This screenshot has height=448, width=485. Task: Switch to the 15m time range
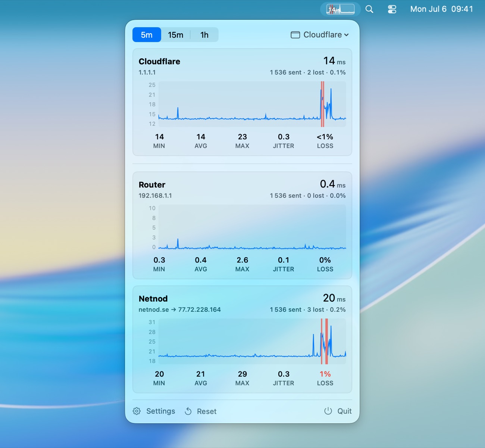pyautogui.click(x=175, y=35)
